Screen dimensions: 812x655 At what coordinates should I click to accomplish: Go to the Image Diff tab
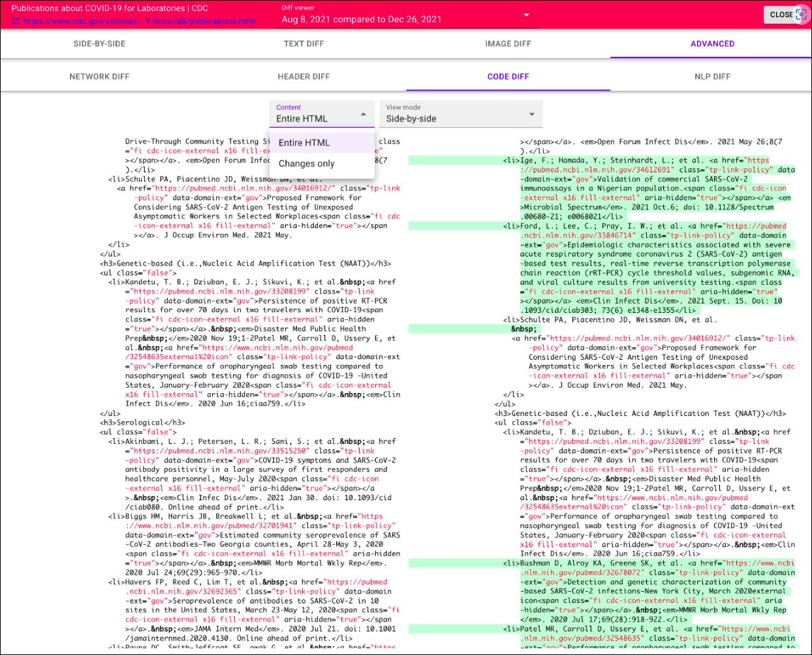point(508,44)
